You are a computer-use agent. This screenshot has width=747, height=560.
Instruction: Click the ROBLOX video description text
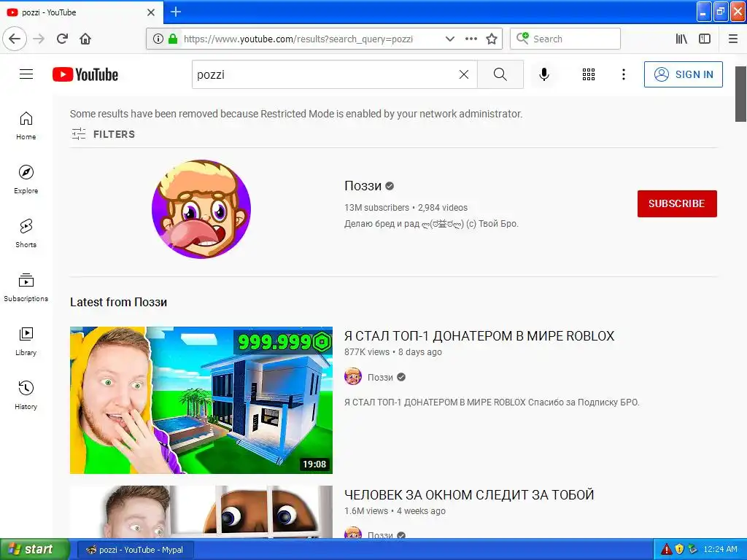click(492, 402)
